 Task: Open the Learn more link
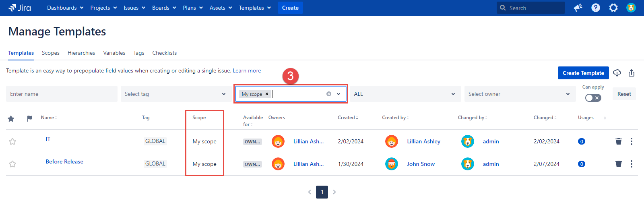tap(247, 70)
